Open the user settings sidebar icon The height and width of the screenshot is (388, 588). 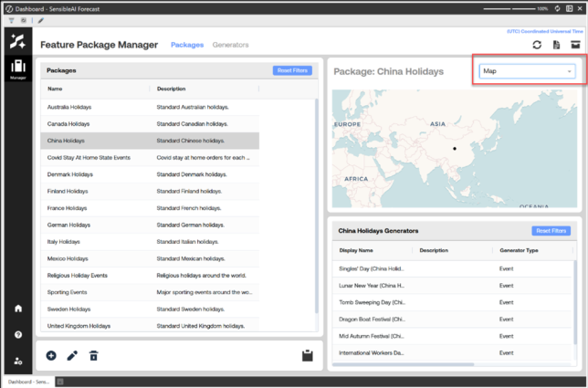pos(18,361)
